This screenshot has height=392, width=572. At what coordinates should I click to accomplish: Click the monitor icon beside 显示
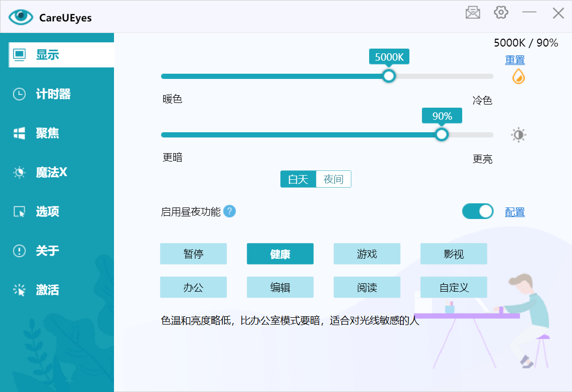click(x=19, y=55)
